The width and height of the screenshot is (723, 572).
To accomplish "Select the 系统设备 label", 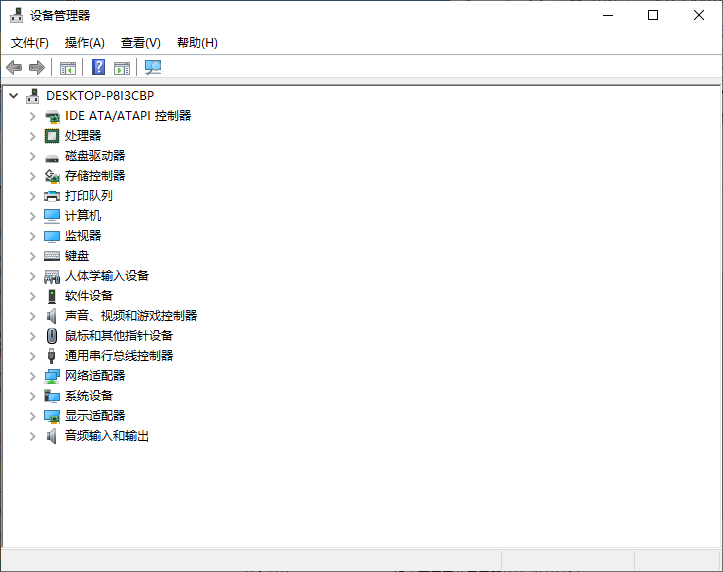I will 89,396.
